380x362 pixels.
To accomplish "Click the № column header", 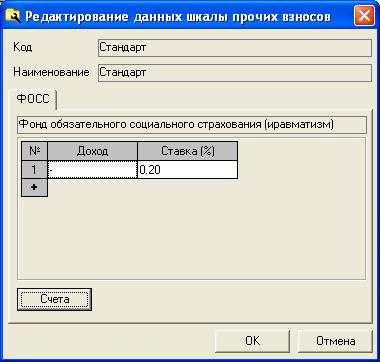I will pyautogui.click(x=34, y=151).
